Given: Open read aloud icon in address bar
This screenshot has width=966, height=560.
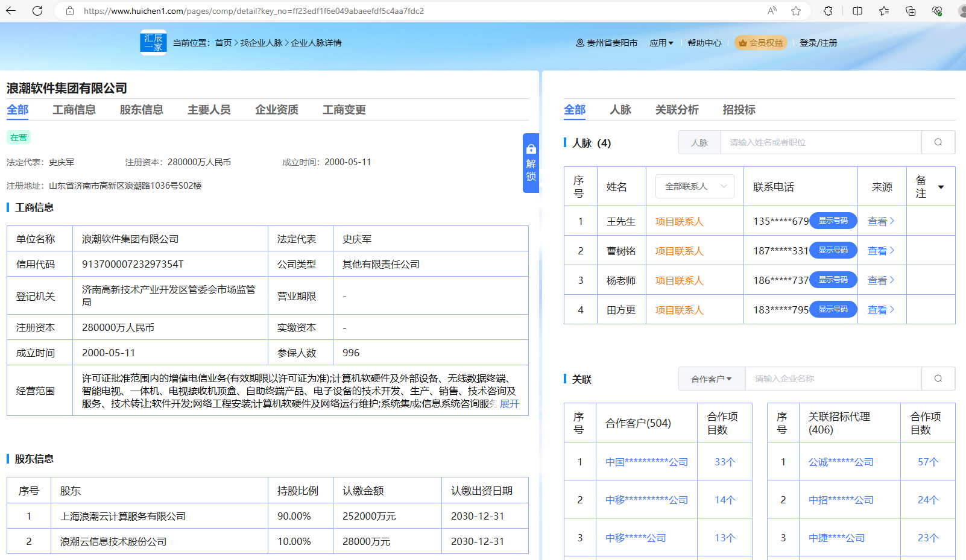Looking at the screenshot, I should click(772, 11).
